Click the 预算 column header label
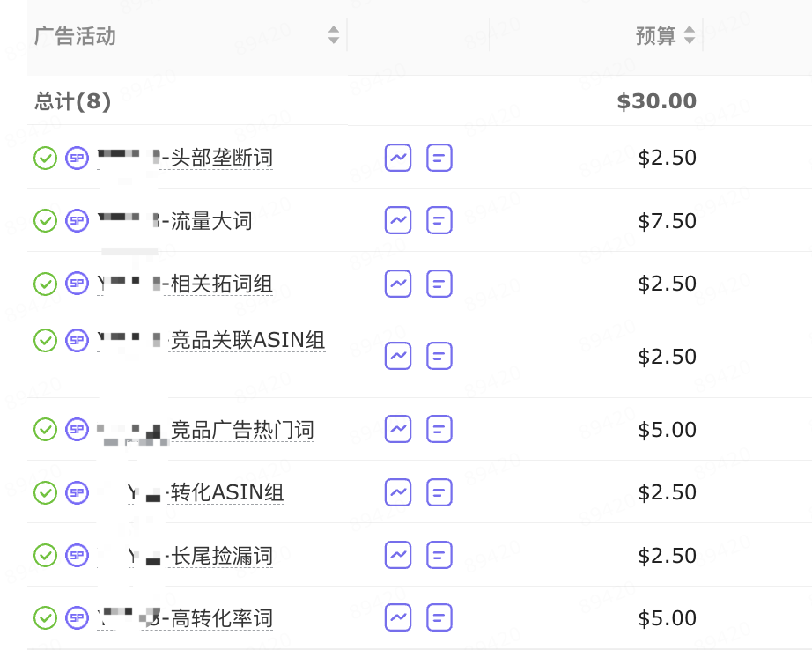The height and width of the screenshot is (650, 812). click(x=655, y=36)
